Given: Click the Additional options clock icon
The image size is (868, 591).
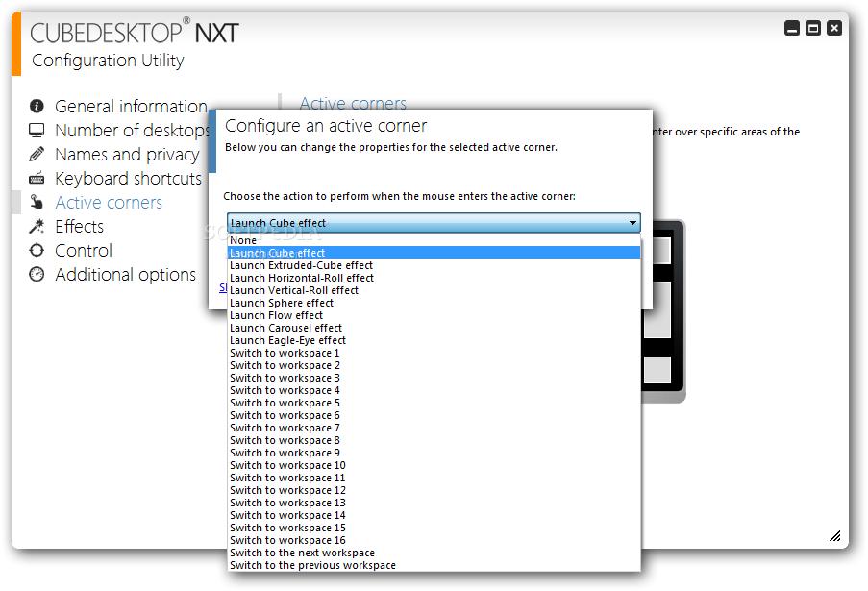Looking at the screenshot, I should [37, 274].
